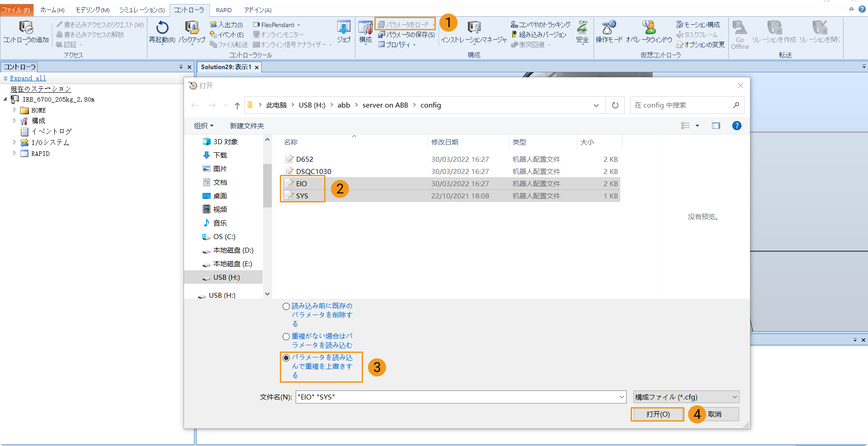Click the 文件名 filename input field
This screenshot has width=868, height=446.
click(x=457, y=397)
